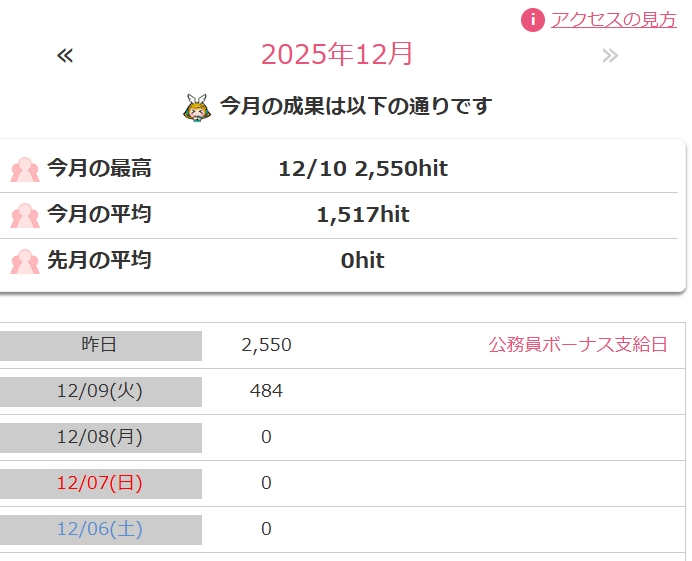The height and width of the screenshot is (561, 692).
Task: Click the 0hit last month average
Action: 363,261
